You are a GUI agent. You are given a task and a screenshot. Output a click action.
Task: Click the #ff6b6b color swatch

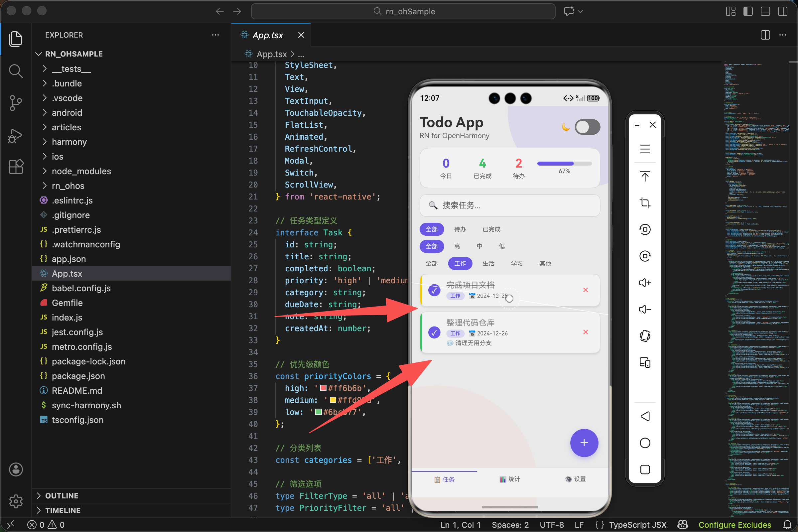(323, 388)
